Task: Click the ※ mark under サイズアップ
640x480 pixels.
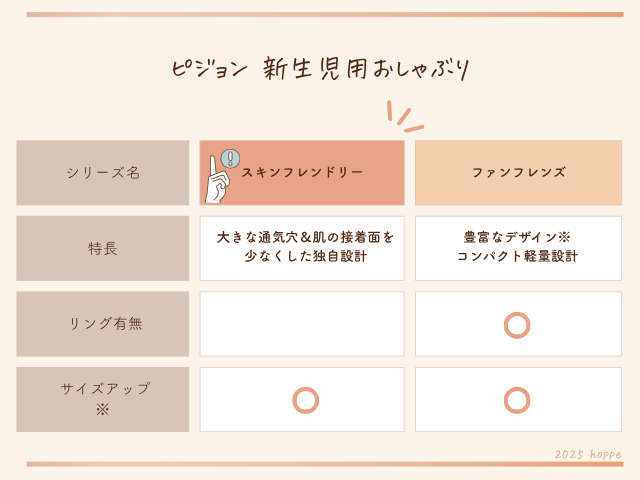Action: pos(102,410)
